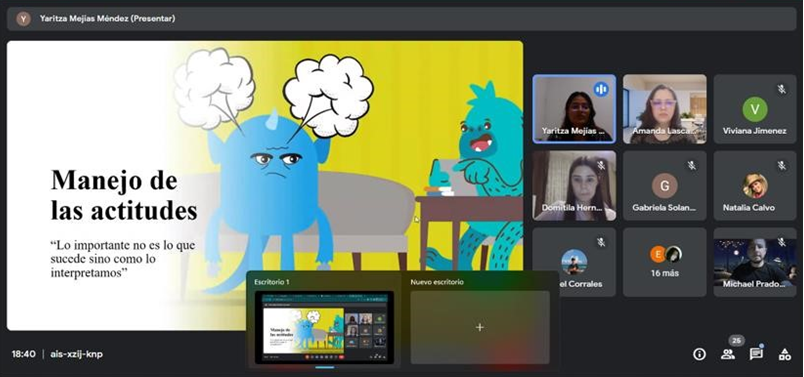Click meeting code ais-xzij-knp
Image resolution: width=804 pixels, height=377 pixels.
76,354
